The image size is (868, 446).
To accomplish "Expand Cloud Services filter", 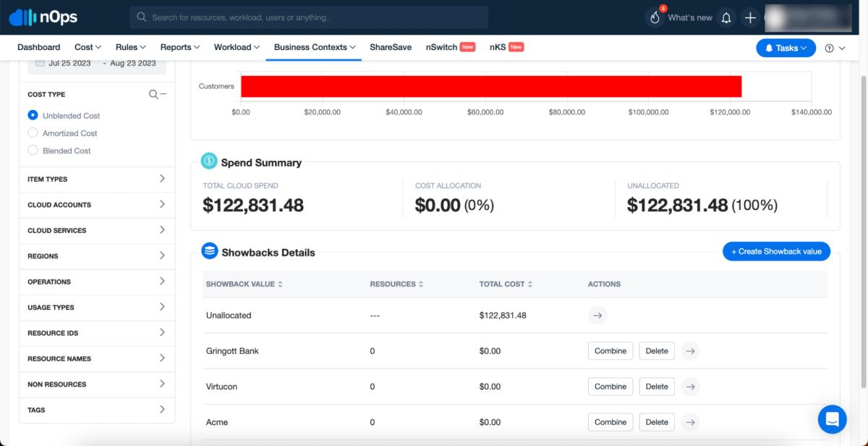I will pyautogui.click(x=97, y=230).
